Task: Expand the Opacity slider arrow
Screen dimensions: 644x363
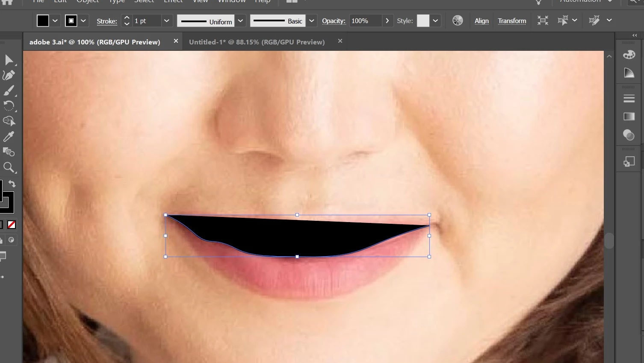Action: click(387, 20)
